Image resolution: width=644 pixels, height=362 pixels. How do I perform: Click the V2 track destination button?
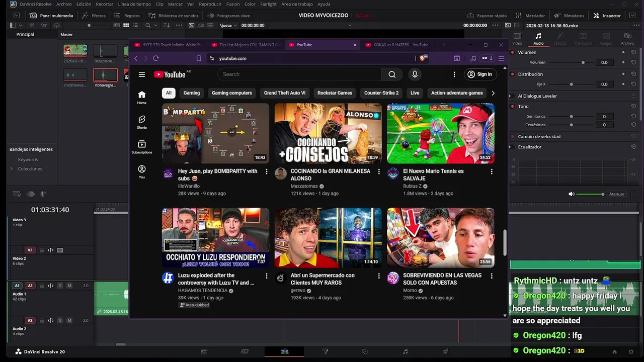30,250
